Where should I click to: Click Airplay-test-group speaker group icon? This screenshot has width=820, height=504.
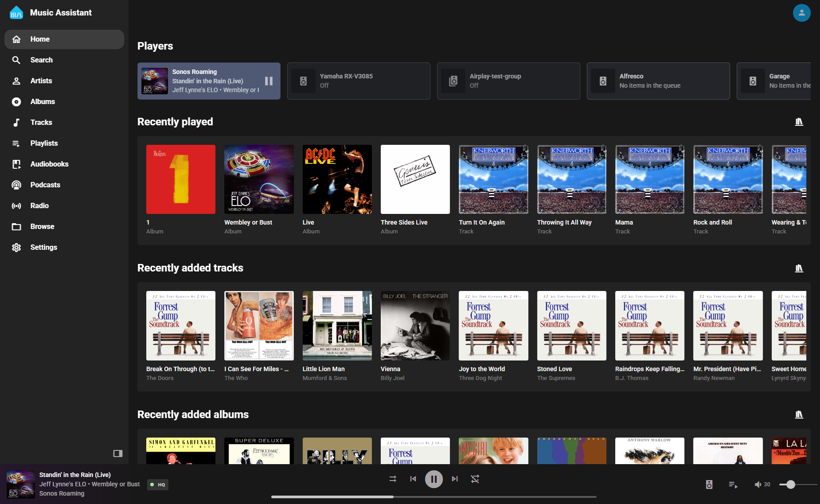[x=453, y=81]
